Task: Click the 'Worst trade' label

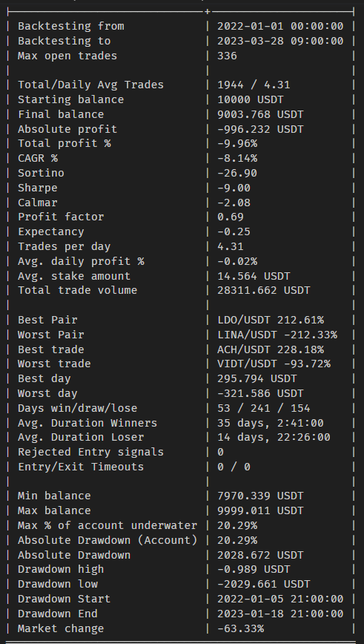Action: pos(54,364)
